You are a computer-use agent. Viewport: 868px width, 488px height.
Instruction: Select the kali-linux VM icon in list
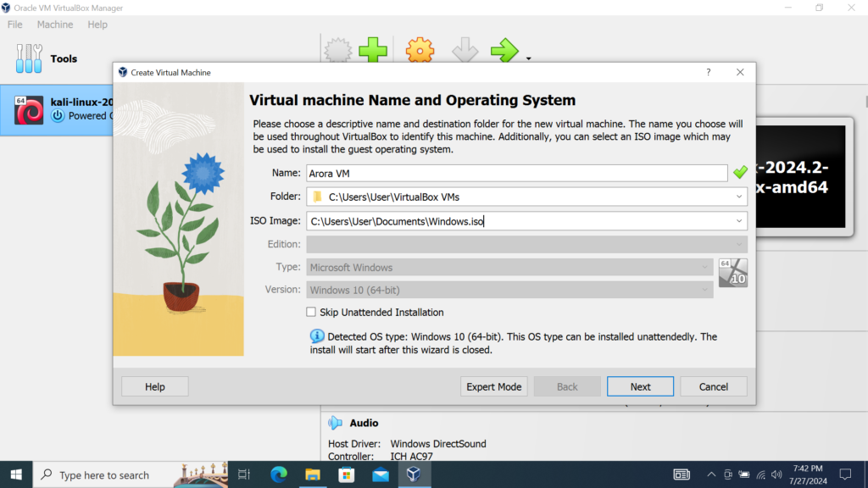coord(29,109)
